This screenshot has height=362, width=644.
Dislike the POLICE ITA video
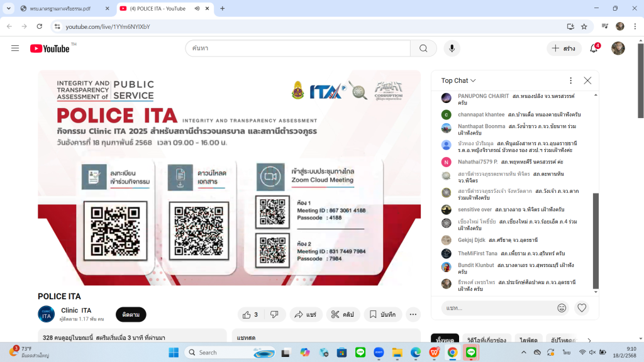click(x=274, y=314)
